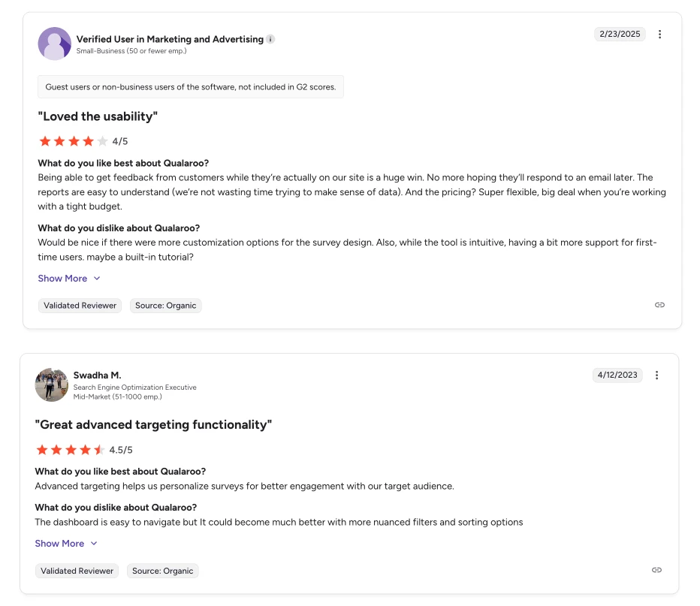Open 'Great advanced targeting functionality' review
Image resolution: width=700 pixels, height=606 pixels.
pyautogui.click(x=153, y=424)
